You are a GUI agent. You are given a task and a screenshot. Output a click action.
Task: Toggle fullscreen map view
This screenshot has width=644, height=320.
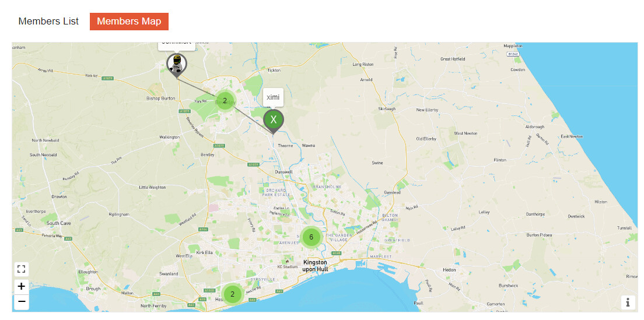22,269
